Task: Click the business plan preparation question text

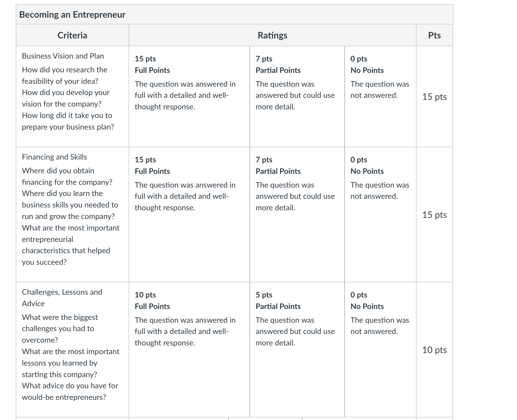Action: [x=68, y=121]
